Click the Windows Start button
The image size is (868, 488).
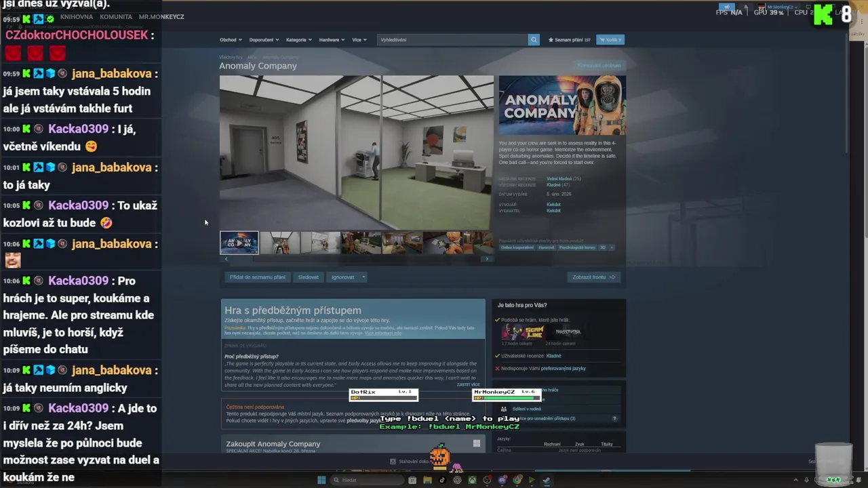point(321,480)
